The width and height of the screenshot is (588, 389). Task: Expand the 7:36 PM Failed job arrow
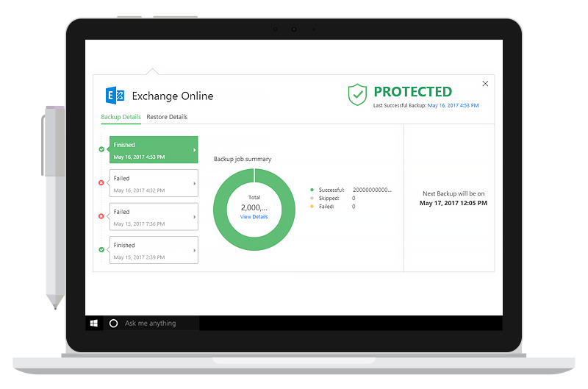pos(194,217)
